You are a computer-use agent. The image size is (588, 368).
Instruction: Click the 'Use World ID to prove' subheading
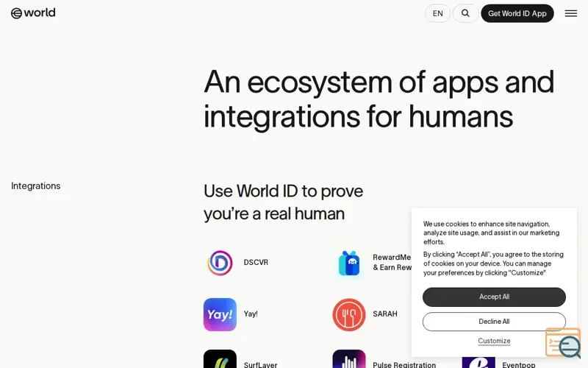coord(283,202)
